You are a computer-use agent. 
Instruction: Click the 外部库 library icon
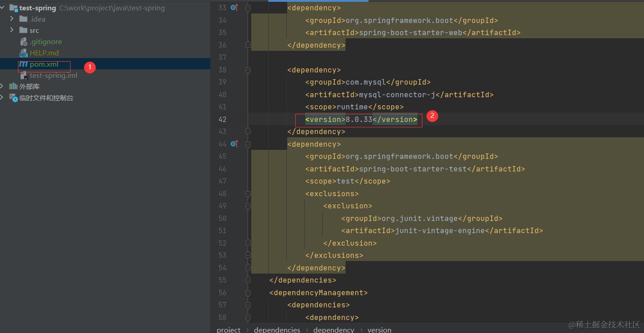[13, 86]
